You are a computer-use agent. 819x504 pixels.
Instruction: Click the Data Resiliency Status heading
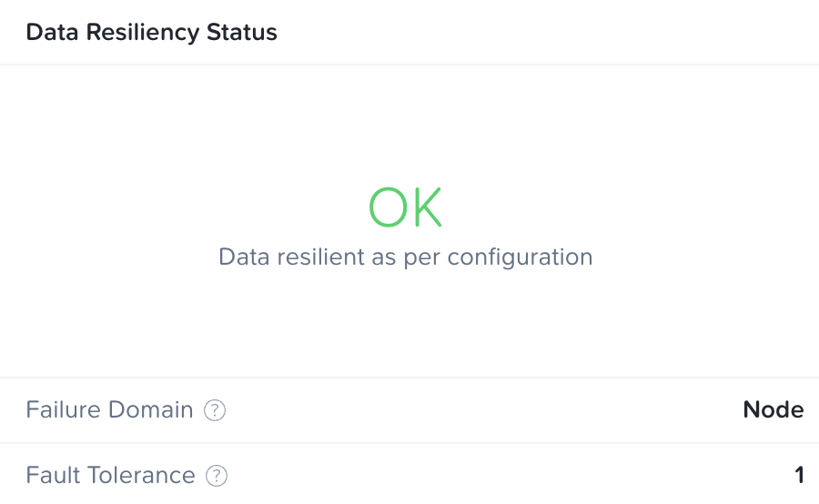151,32
